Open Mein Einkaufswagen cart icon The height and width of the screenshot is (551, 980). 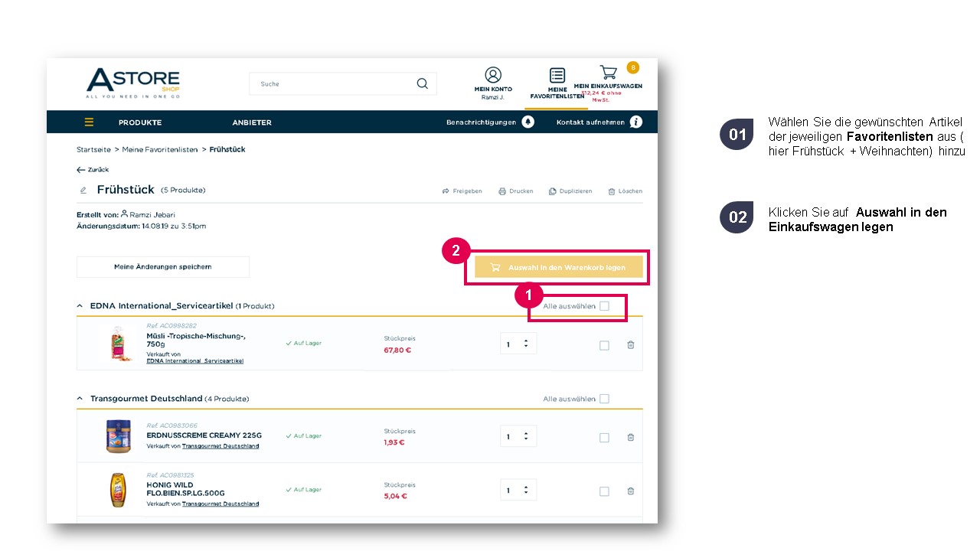point(608,73)
